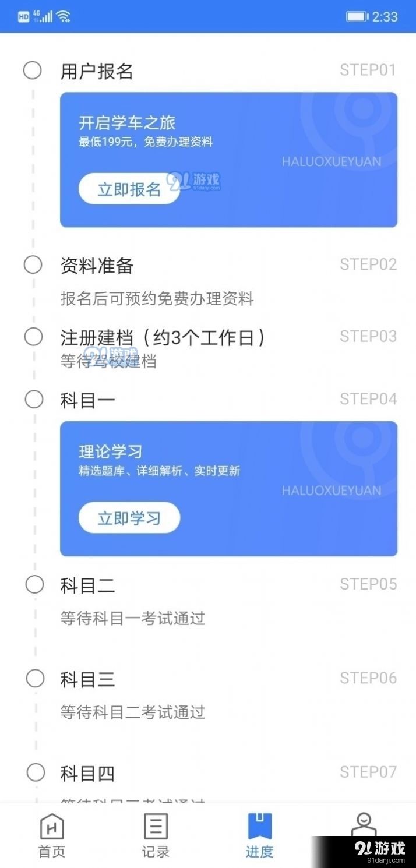
Task: Tap the HD indicator icon in status bar
Action: (23, 16)
